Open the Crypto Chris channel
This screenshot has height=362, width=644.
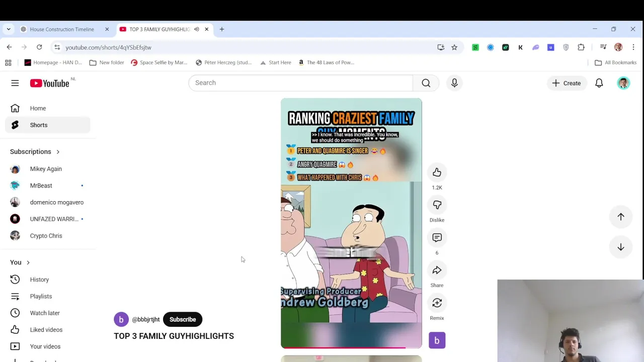coord(47,236)
